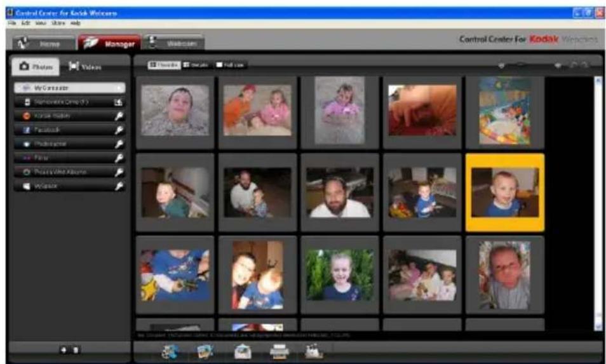Open Facebook settings wrench icon
Screen dimensions: 606x364
pos(119,130)
